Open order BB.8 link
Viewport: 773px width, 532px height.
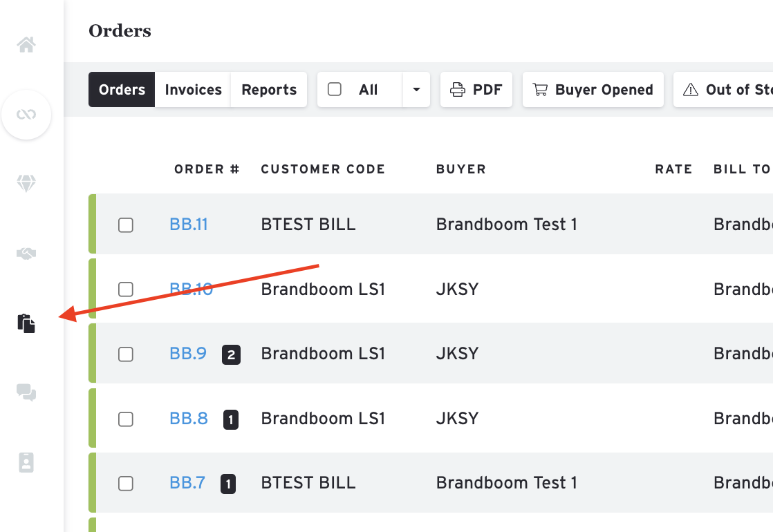(188, 419)
